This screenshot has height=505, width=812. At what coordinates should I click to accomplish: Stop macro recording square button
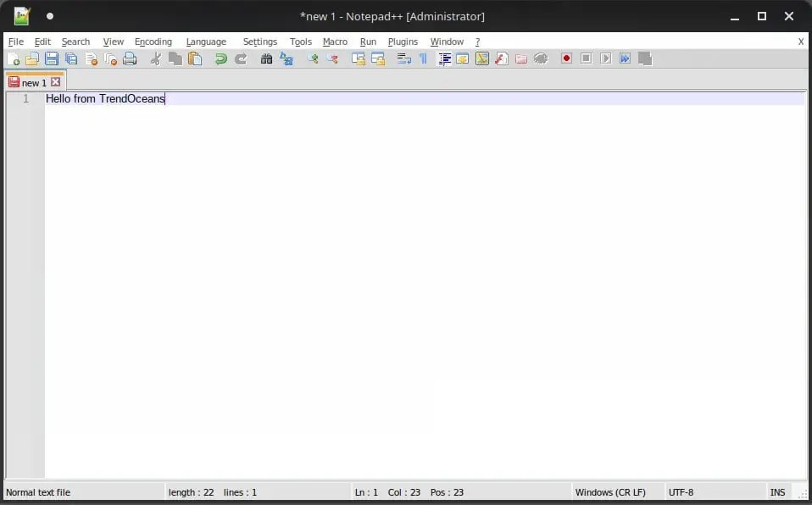[586, 58]
